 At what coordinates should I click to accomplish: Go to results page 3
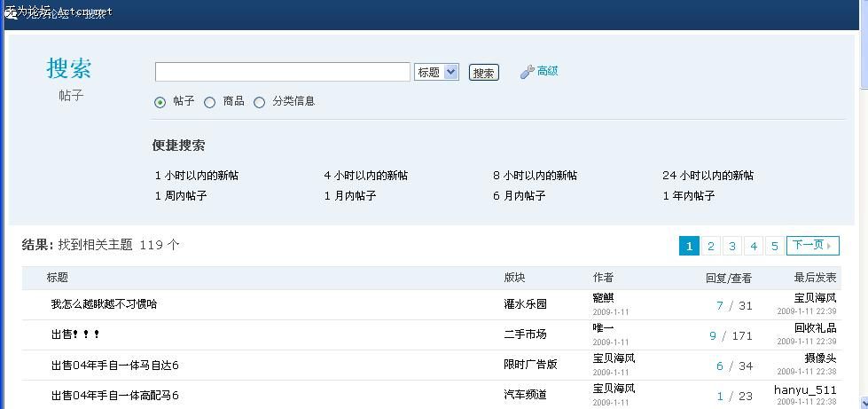(731, 246)
